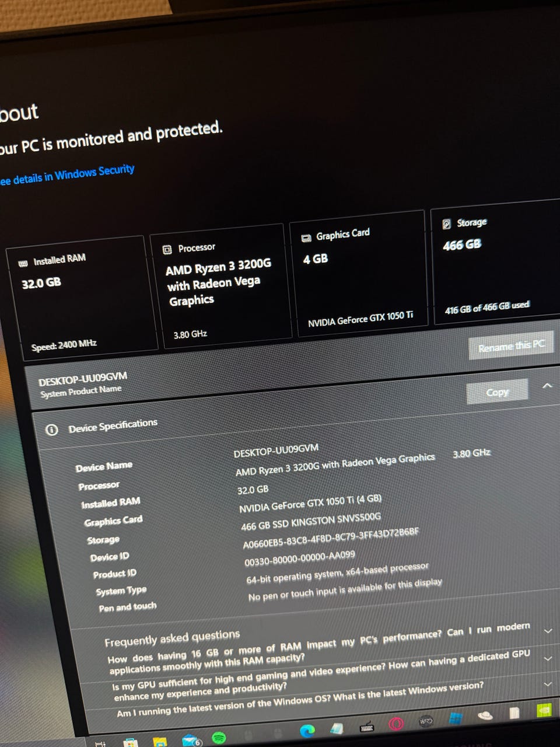The height and width of the screenshot is (747, 560).
Task: Select the Storage 466 GB card
Action: pos(496,261)
